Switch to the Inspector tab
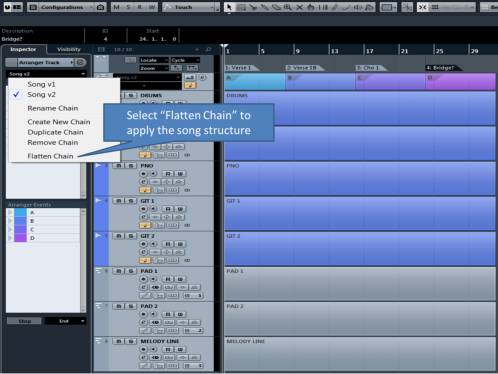 pos(23,49)
